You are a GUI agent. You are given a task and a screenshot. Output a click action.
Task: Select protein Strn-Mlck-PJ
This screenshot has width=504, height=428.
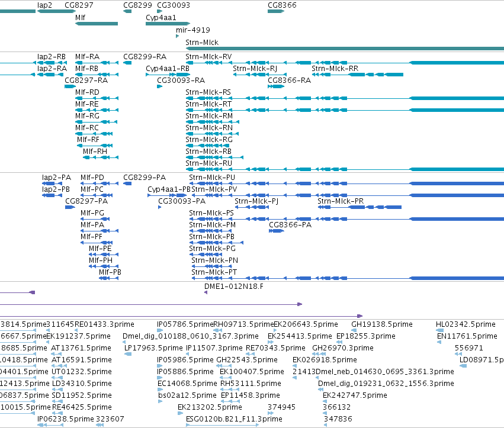(x=256, y=201)
